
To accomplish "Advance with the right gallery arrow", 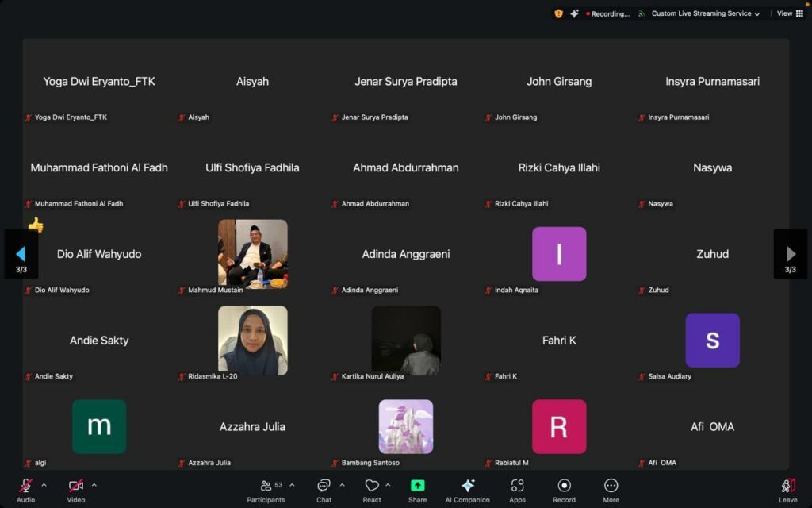I will pos(791,254).
